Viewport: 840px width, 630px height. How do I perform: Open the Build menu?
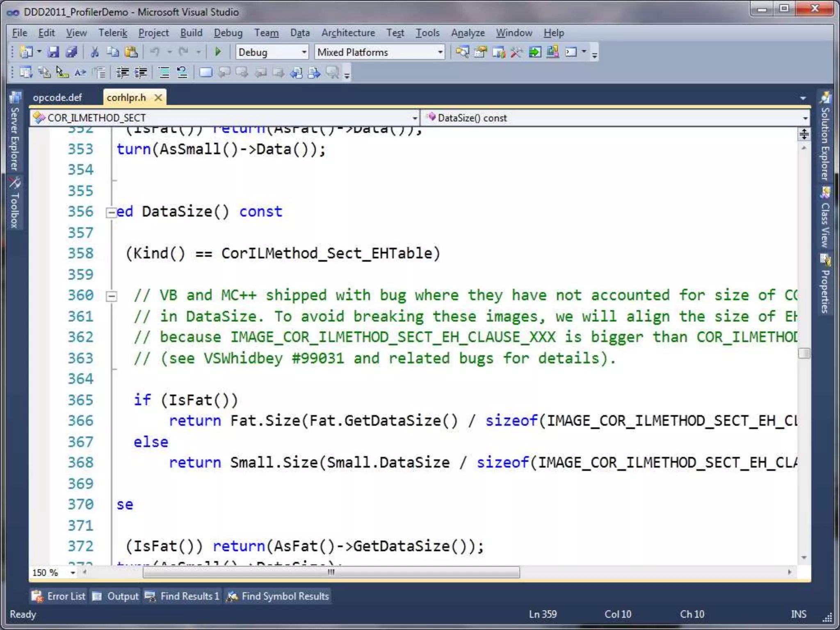[x=191, y=33]
